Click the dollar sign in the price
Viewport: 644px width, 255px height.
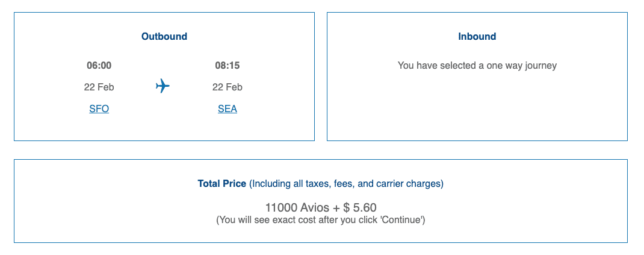(346, 207)
